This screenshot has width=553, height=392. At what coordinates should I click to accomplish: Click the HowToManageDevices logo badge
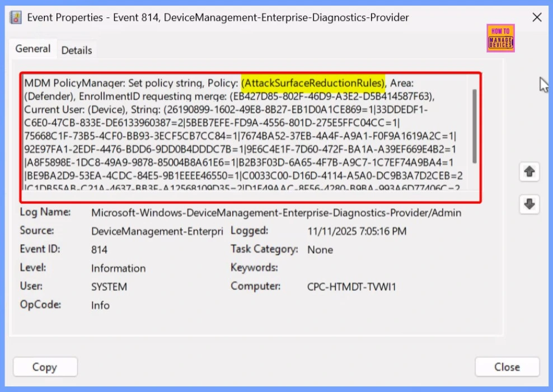(500, 38)
